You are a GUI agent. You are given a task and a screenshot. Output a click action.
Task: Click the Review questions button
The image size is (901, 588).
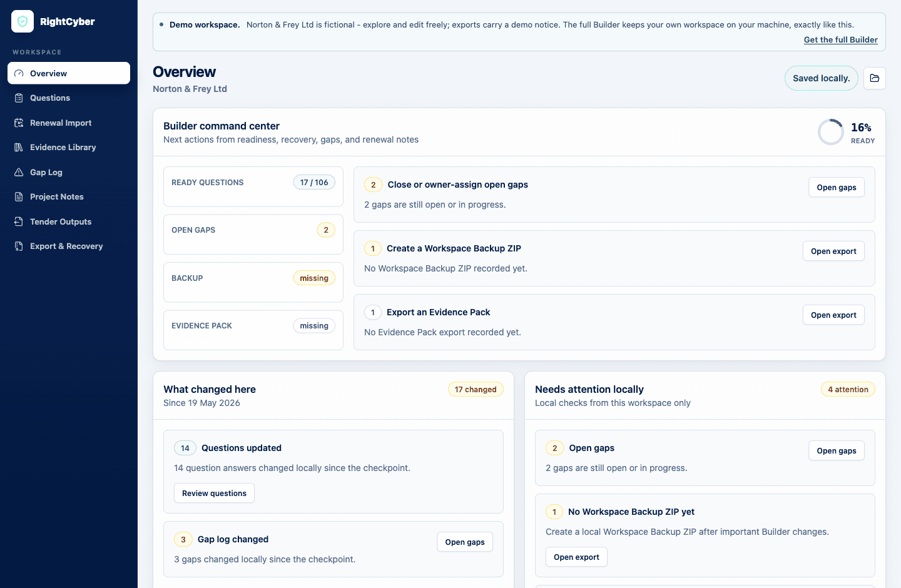[x=214, y=494]
